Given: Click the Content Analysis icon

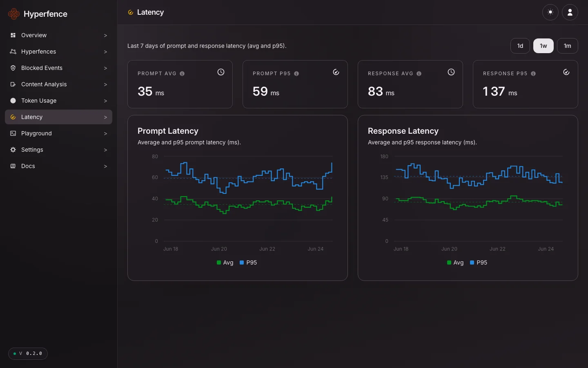Looking at the screenshot, I should [13, 84].
